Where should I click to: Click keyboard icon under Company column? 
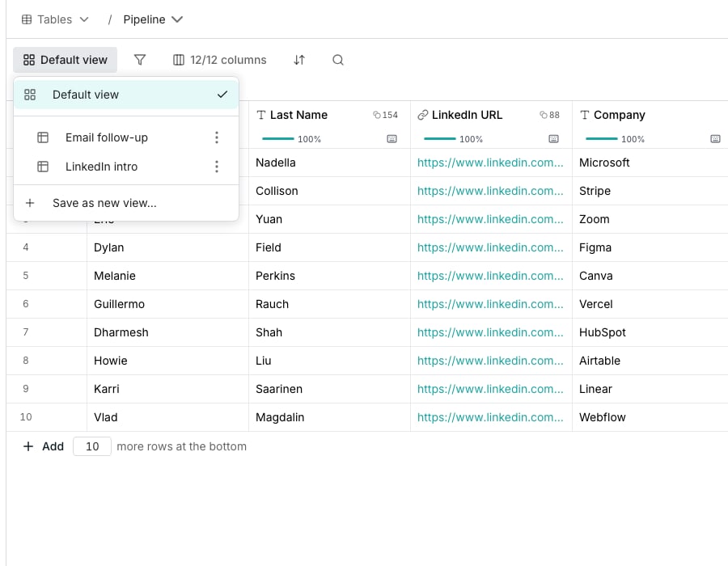pos(716,139)
